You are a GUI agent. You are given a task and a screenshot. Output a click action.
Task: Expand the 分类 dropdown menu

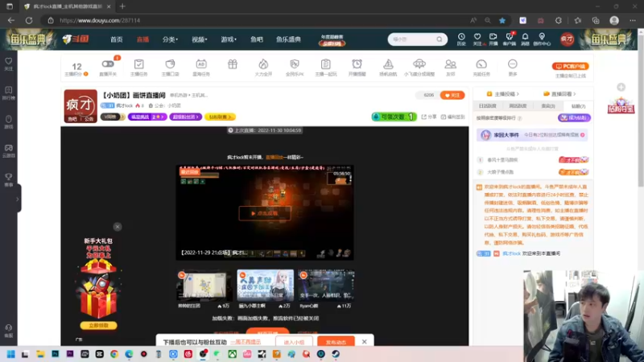tap(170, 39)
